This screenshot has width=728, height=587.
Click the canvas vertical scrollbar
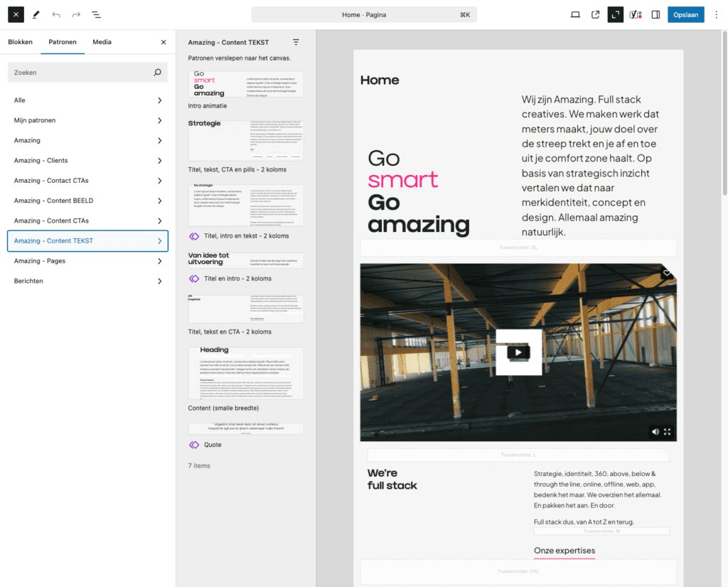(724, 113)
